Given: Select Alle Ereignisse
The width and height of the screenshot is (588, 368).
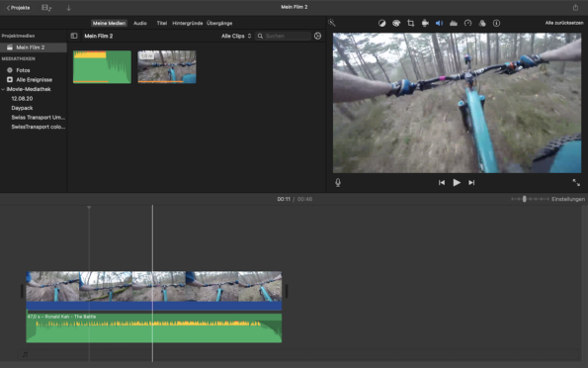Looking at the screenshot, I should point(34,79).
